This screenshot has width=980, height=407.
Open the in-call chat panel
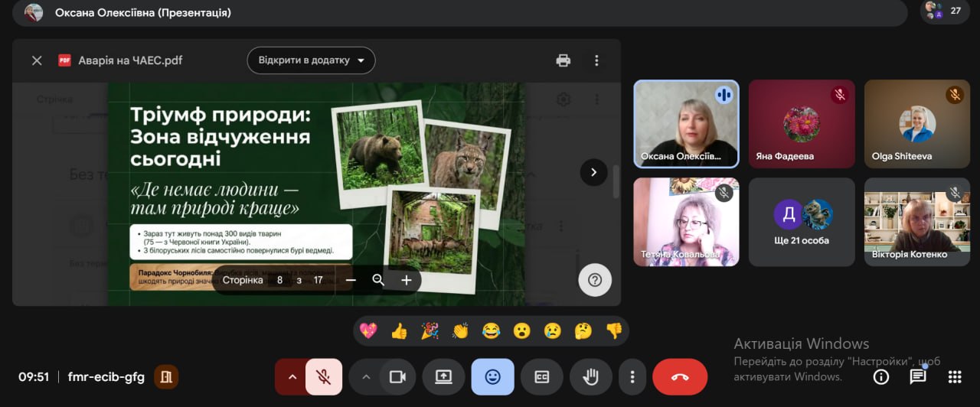pyautogui.click(x=917, y=376)
